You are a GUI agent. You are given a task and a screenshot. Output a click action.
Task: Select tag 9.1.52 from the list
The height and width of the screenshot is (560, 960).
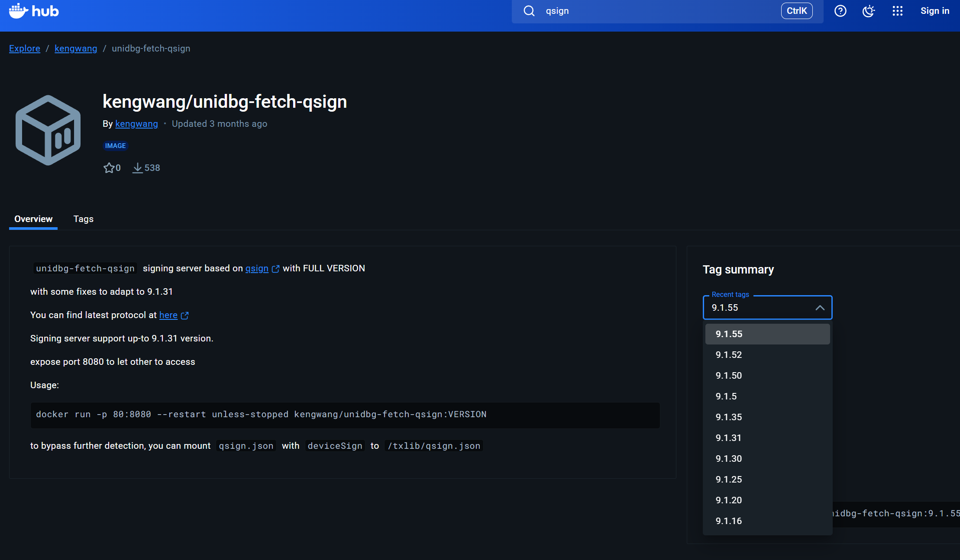767,355
